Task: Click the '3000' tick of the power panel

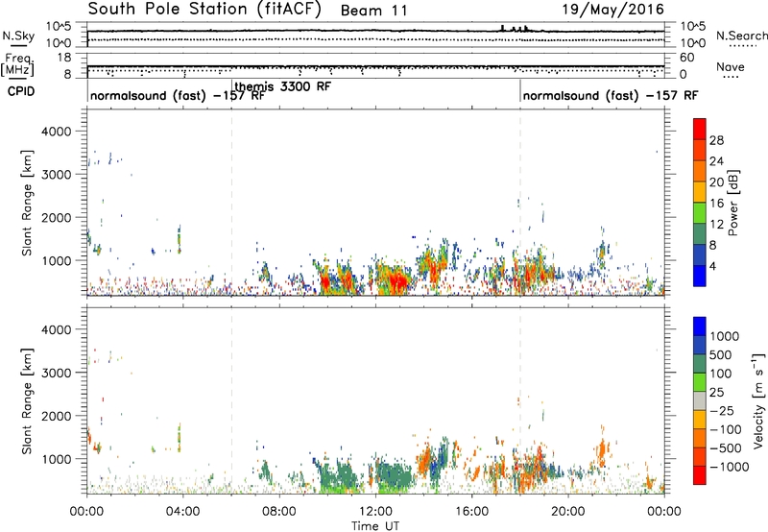Action: pos(56,175)
